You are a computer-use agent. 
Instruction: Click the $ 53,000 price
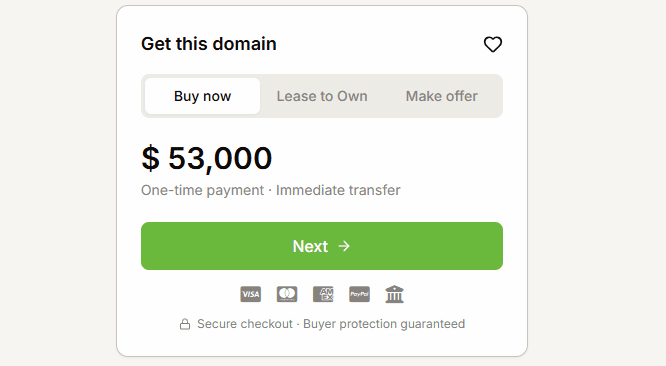pyautogui.click(x=206, y=158)
